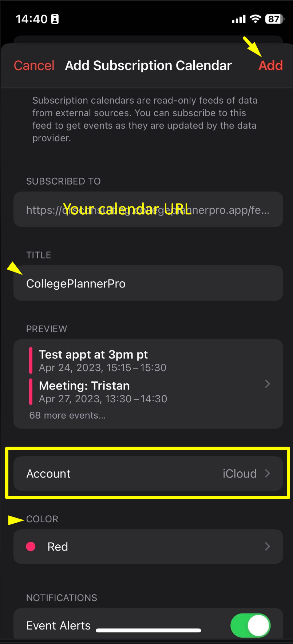Tap the Add button

[x=270, y=65]
